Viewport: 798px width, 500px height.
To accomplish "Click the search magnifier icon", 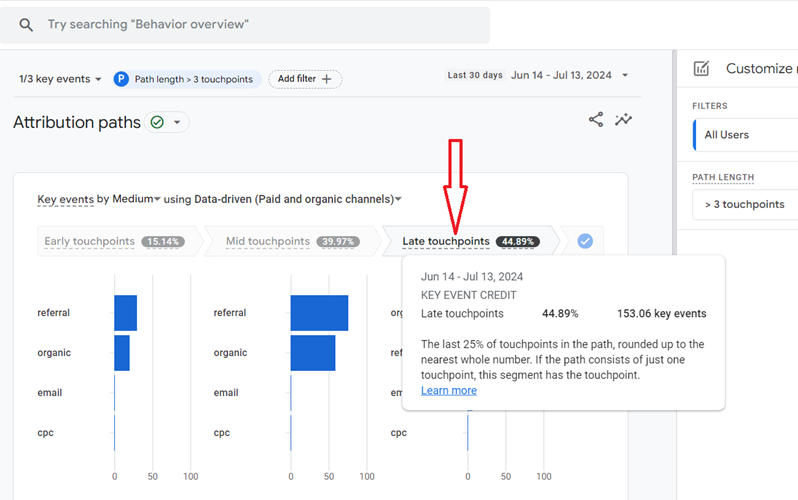I will (26, 24).
